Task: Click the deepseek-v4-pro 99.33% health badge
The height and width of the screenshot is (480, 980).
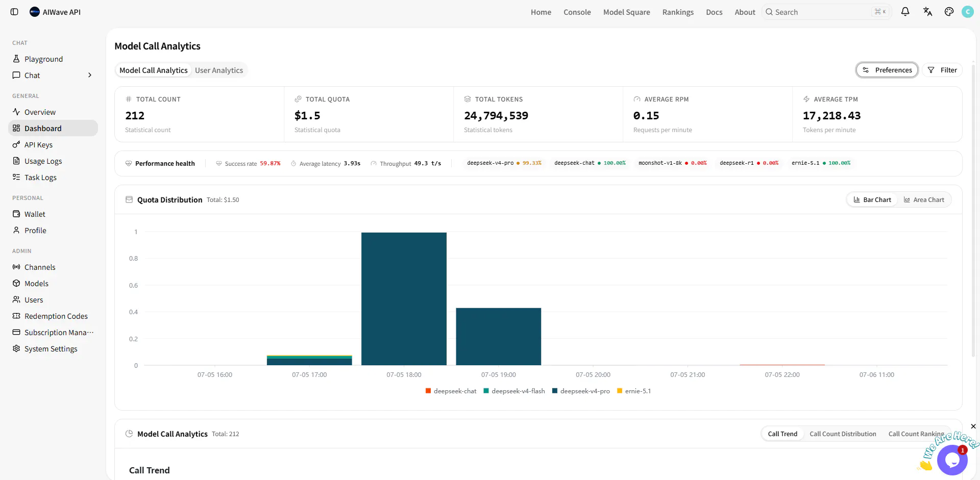Action: tap(504, 163)
